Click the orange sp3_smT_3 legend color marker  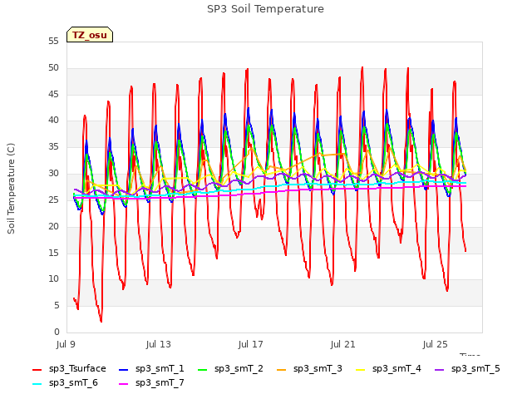[282, 370]
